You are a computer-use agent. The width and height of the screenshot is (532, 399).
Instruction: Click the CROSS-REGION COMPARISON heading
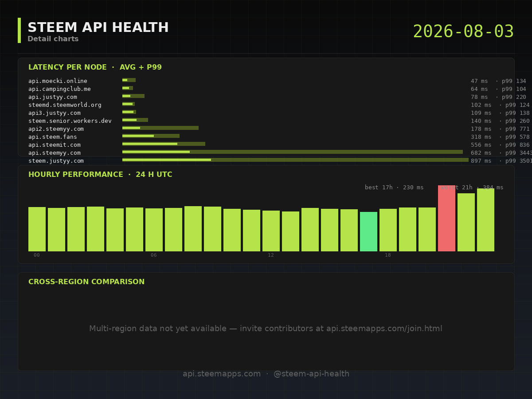(x=86, y=282)
